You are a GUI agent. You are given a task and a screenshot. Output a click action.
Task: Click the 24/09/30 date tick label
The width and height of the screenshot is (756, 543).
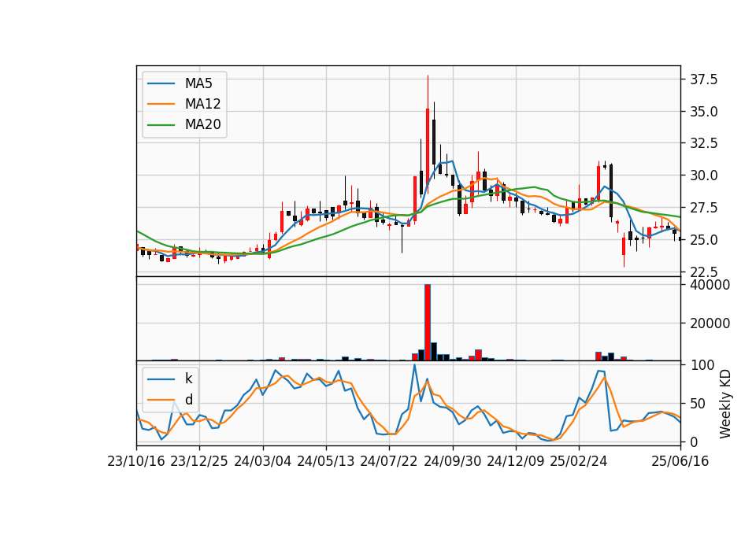click(x=452, y=461)
